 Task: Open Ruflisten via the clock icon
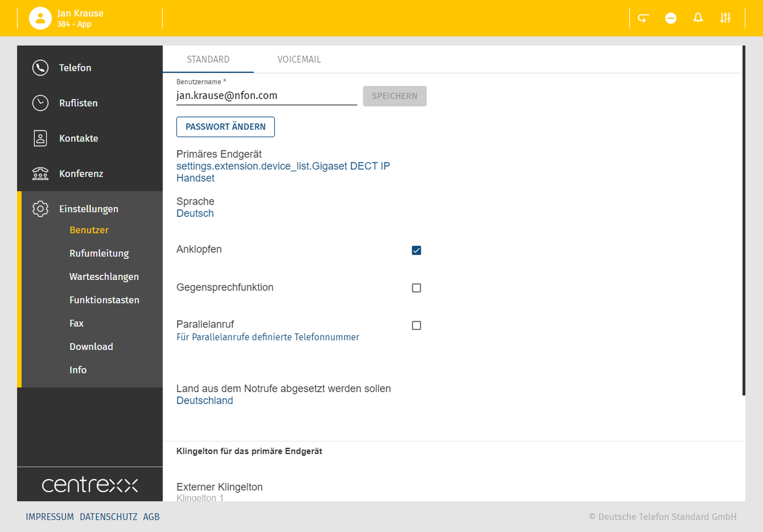[x=40, y=103]
